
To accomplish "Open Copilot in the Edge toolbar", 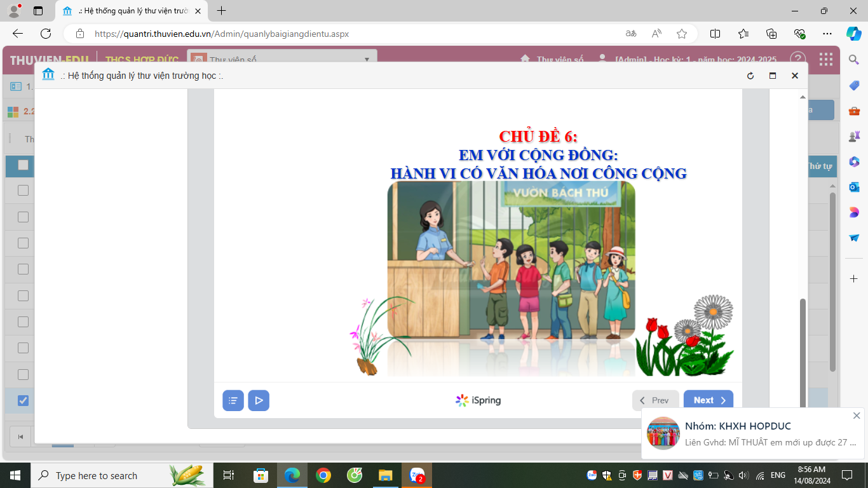I will click(x=853, y=34).
